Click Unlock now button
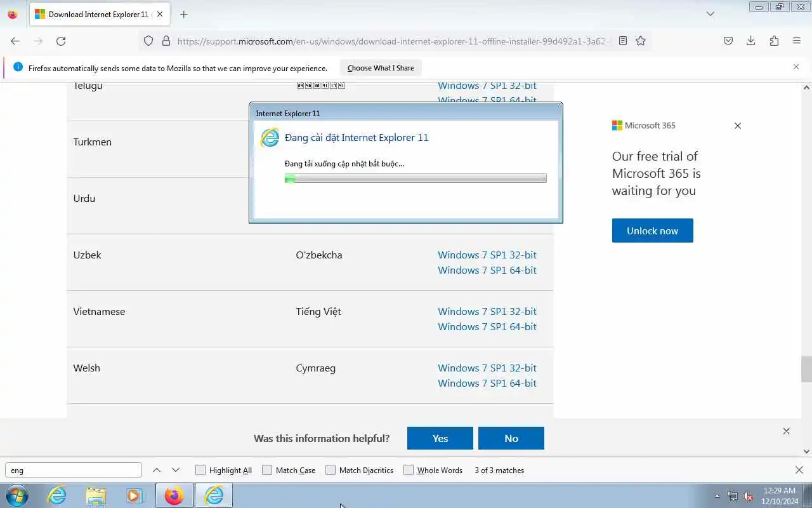Image resolution: width=812 pixels, height=508 pixels. [653, 231]
